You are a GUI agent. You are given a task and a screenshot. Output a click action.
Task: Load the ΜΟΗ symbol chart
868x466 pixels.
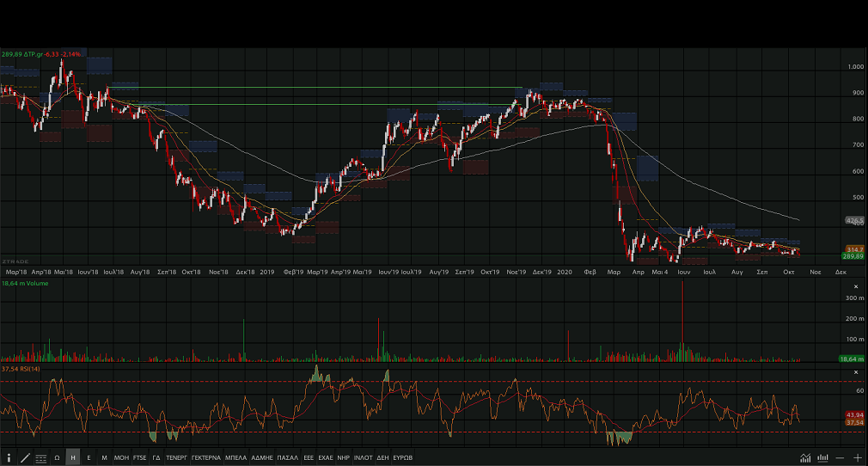point(121,458)
